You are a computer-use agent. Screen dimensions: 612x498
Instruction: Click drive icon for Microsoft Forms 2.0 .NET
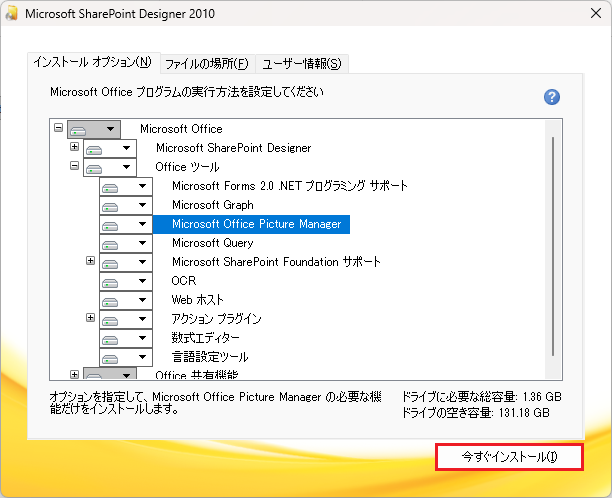pyautogui.click(x=112, y=186)
